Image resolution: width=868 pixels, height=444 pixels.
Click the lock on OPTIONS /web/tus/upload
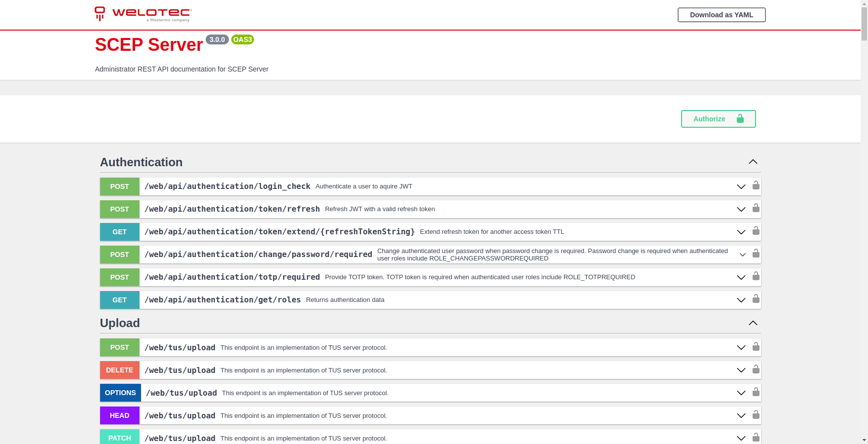click(x=756, y=392)
